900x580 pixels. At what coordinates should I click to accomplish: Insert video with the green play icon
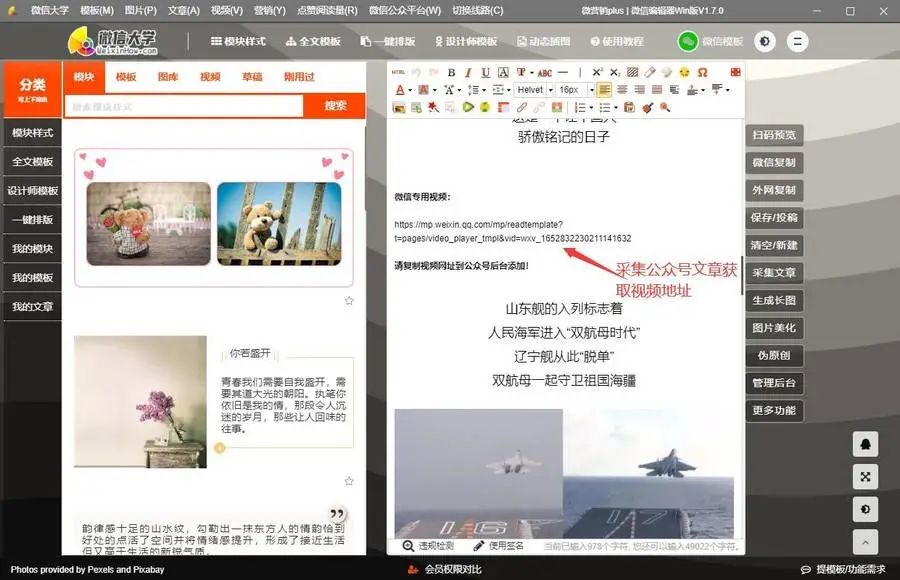tap(468, 107)
